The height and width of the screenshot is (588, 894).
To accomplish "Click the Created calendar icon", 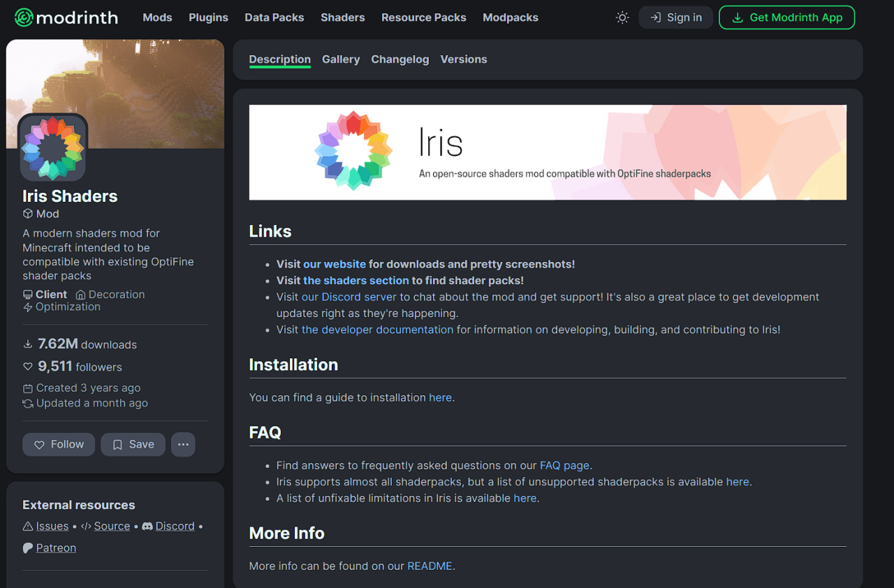I will [x=28, y=388].
